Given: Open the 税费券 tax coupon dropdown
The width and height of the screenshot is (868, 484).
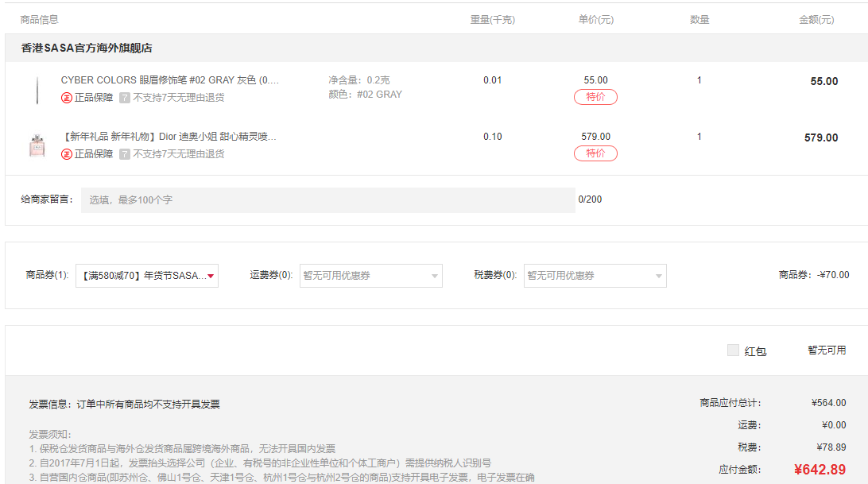Looking at the screenshot, I should point(595,276).
